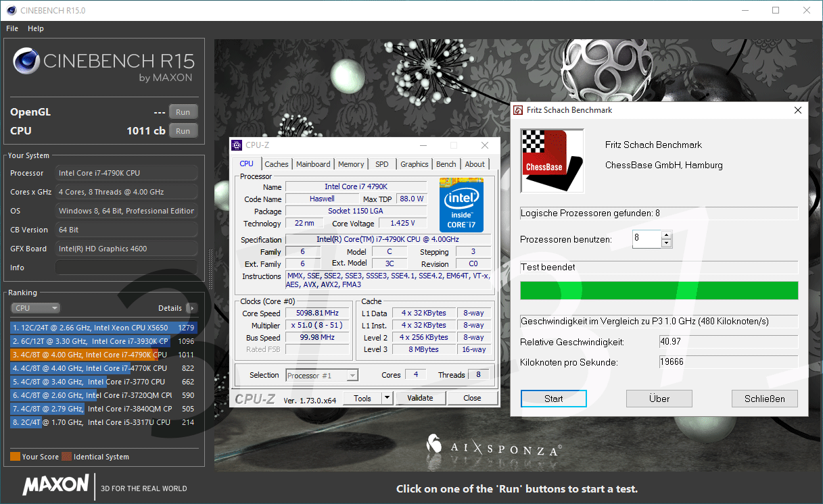823x504 pixels.
Task: Switch to the SPD tab in CPU-Z
Action: (x=382, y=164)
